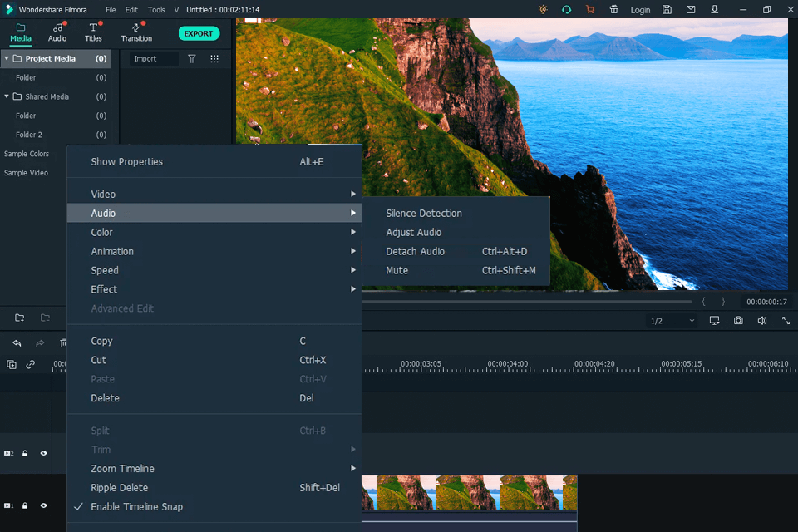
Task: Open Sample Video category
Action: tap(26, 173)
